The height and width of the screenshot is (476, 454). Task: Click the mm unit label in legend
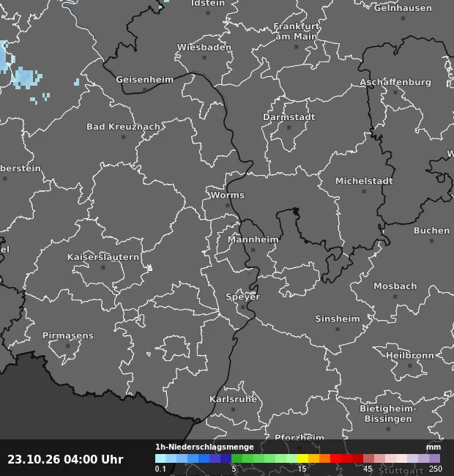433,447
